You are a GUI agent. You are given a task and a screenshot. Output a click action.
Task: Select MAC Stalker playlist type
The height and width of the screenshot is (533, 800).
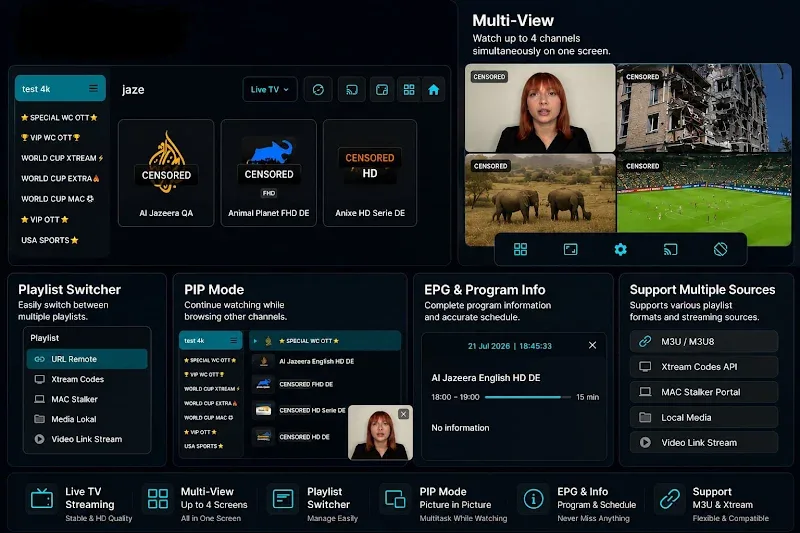click(x=87, y=399)
